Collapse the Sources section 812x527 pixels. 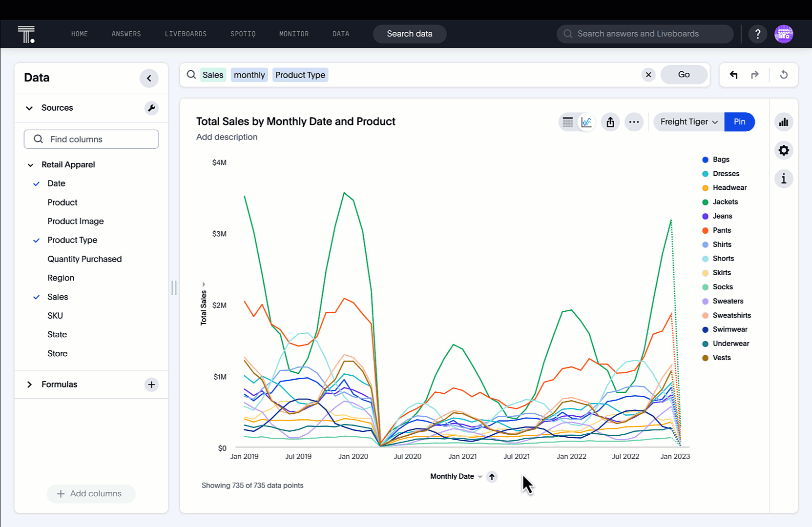point(29,108)
